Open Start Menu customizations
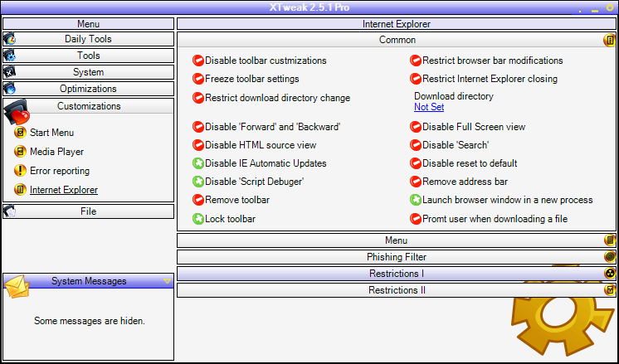 pyautogui.click(x=51, y=133)
